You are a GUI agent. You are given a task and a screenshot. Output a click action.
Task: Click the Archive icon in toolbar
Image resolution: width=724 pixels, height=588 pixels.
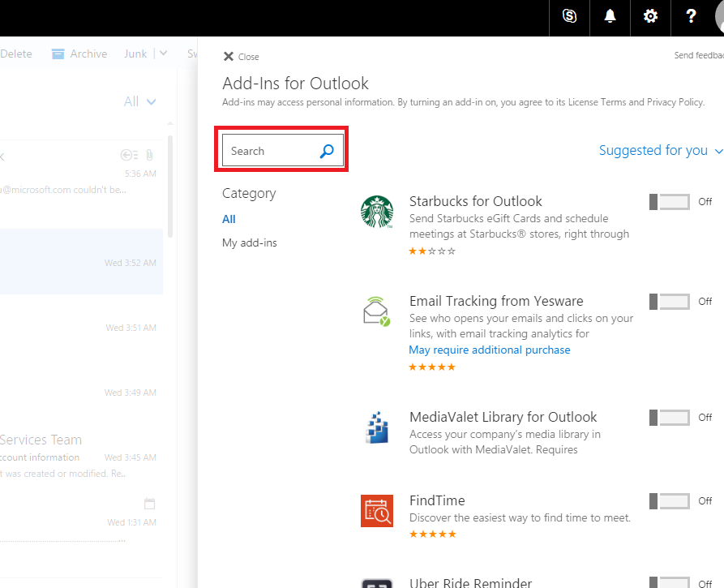tap(58, 54)
